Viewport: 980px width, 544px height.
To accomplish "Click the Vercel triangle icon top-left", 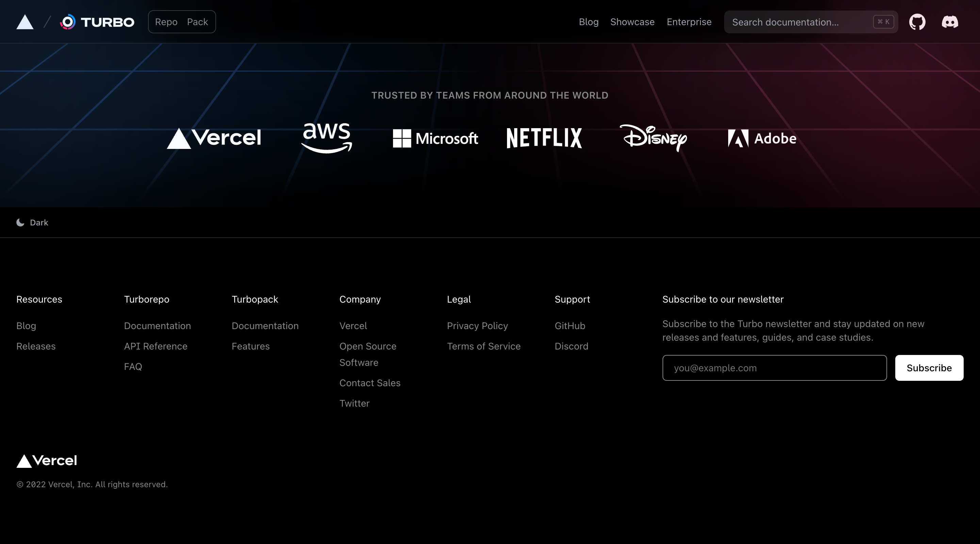I will [25, 21].
